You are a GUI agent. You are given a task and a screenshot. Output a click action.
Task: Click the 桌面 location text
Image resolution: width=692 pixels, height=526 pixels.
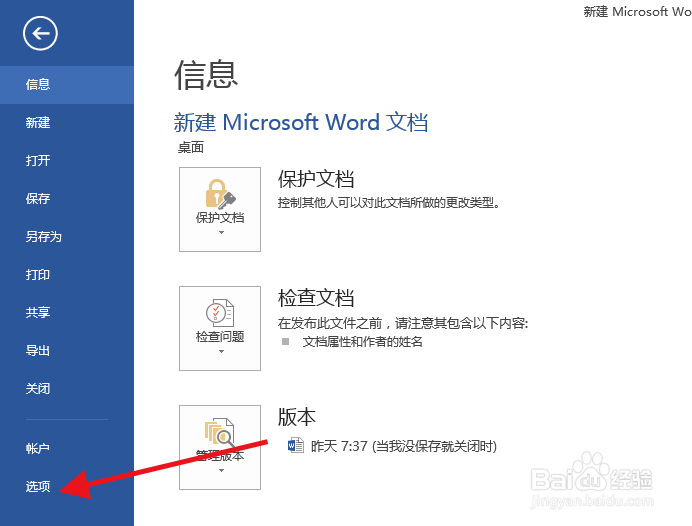(191, 147)
